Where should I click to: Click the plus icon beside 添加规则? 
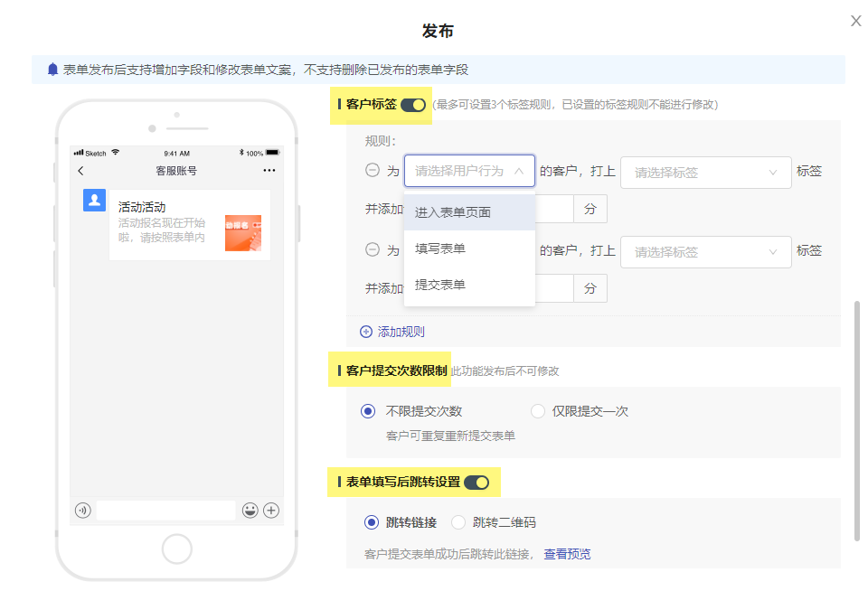(x=366, y=332)
